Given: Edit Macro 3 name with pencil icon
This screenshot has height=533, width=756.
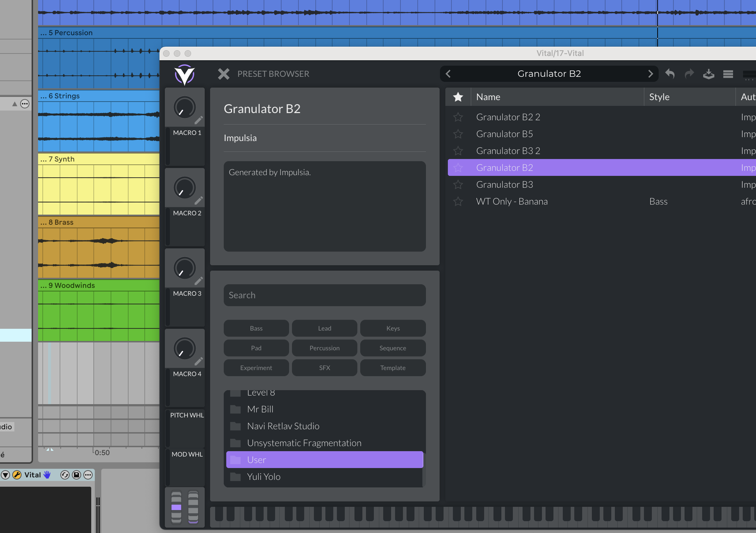Looking at the screenshot, I should (x=199, y=281).
